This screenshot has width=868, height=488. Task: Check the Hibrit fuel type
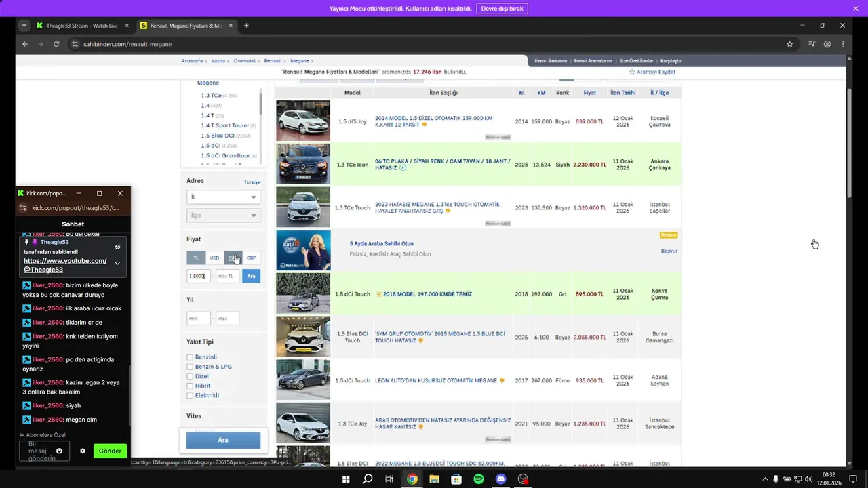point(190,386)
